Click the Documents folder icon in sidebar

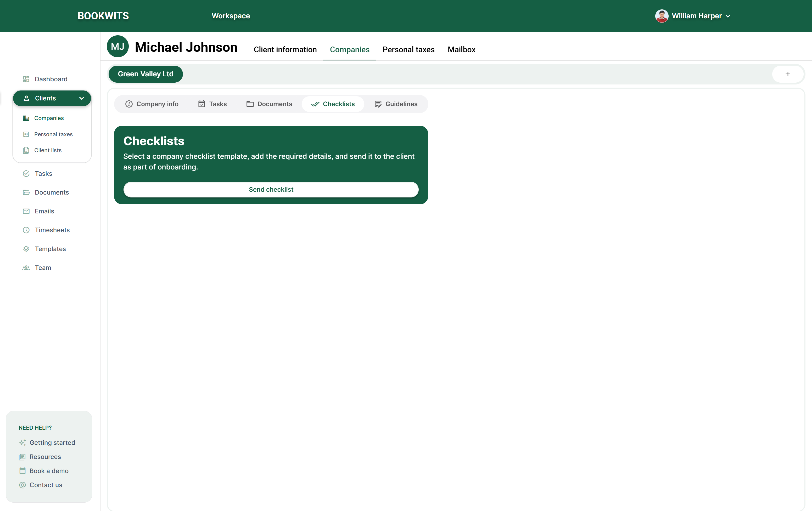26,192
